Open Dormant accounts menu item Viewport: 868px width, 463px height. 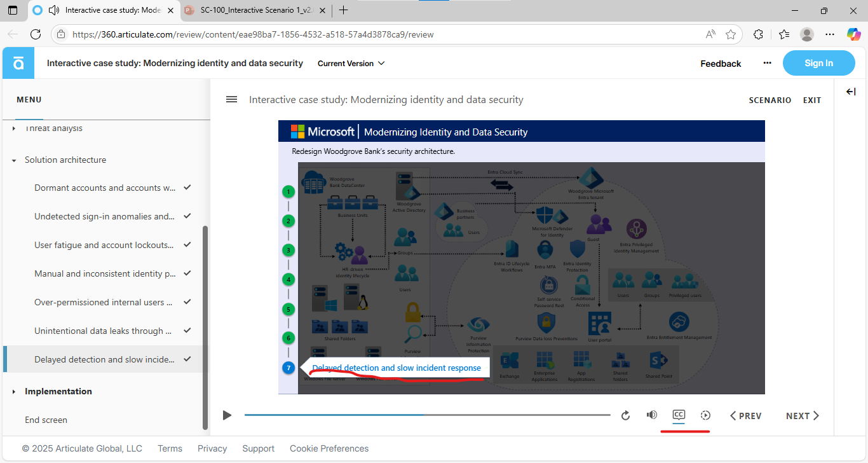pos(105,188)
